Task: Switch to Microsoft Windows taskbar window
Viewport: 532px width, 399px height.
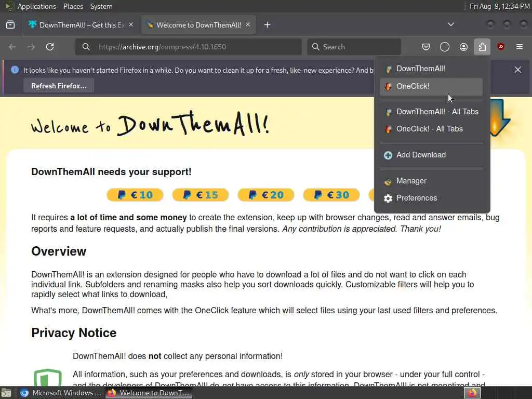Action: coord(60,393)
